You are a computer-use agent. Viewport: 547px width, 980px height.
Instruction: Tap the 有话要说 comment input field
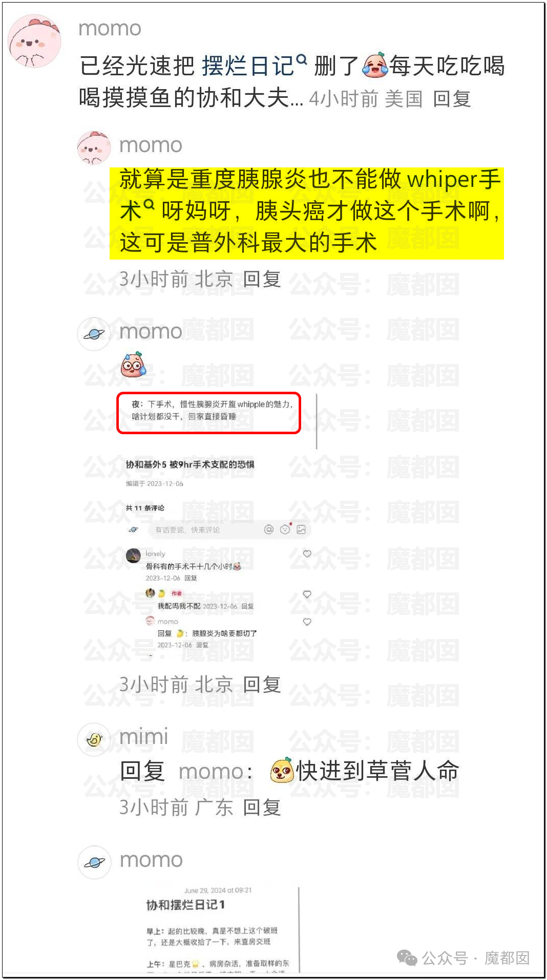point(205,529)
